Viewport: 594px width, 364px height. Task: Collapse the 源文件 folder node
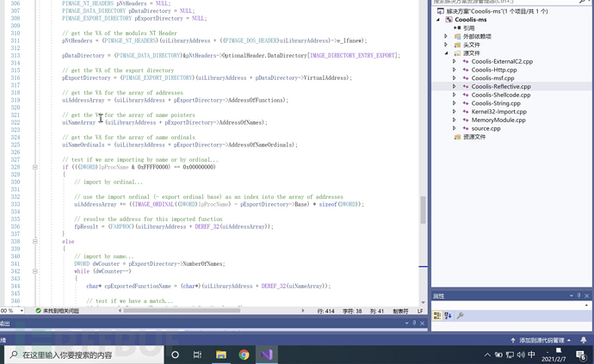(x=446, y=53)
